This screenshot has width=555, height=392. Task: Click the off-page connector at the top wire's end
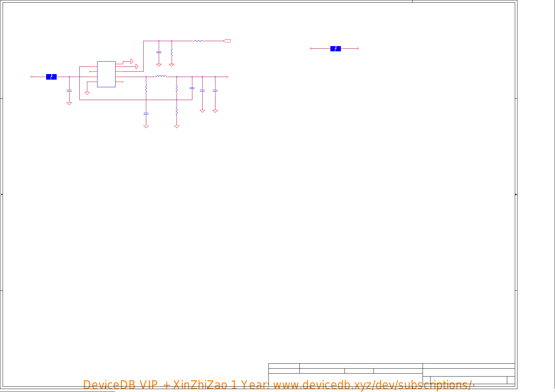(x=227, y=41)
